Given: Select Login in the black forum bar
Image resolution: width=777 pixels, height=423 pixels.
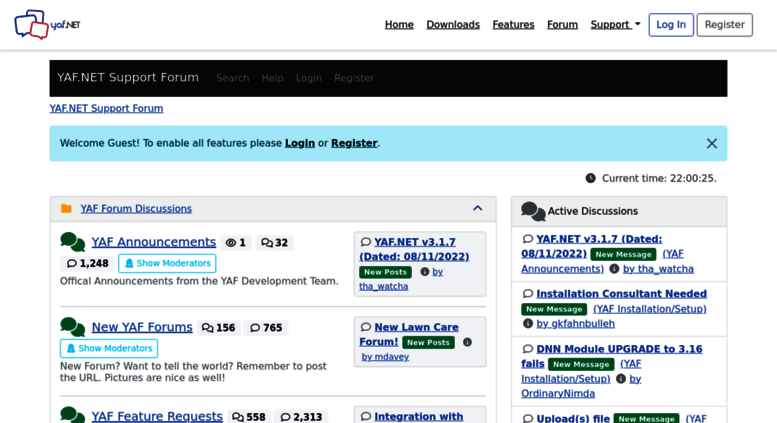Looking at the screenshot, I should click(309, 78).
